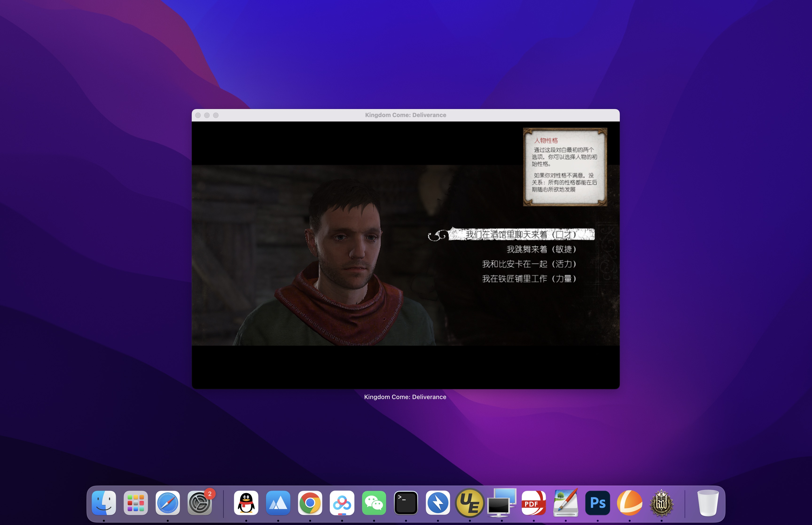Launch Adobe Photoshop from the dock
This screenshot has height=525, width=812.
(x=598, y=503)
